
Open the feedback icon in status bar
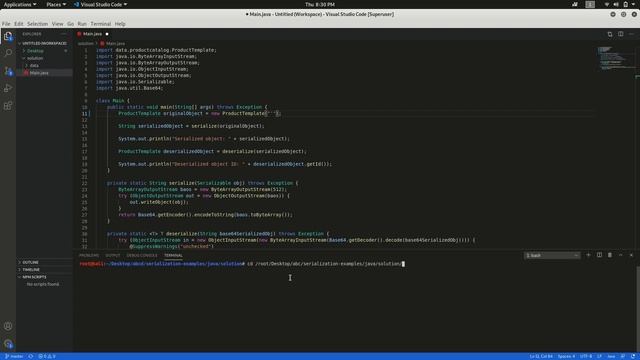tap(623, 356)
